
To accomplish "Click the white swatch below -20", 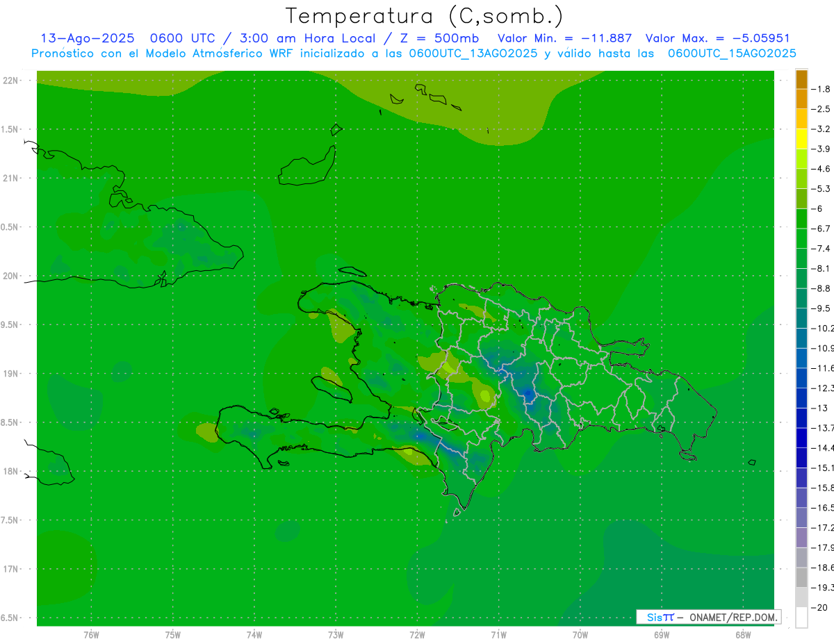I will click(801, 618).
